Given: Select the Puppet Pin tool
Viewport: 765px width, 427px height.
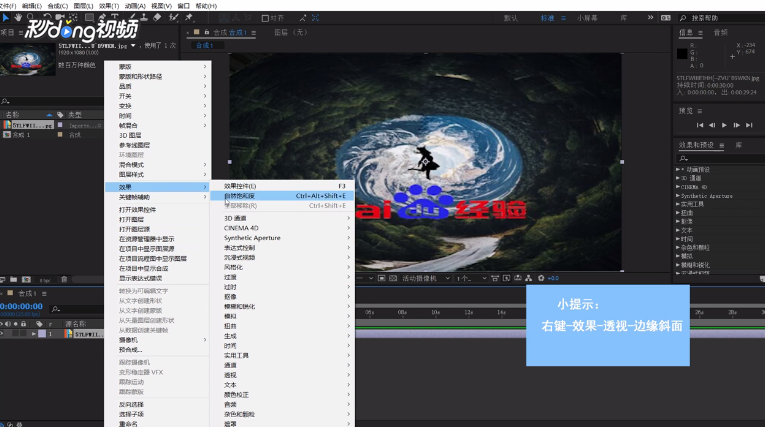Looking at the screenshot, I should 189,18.
